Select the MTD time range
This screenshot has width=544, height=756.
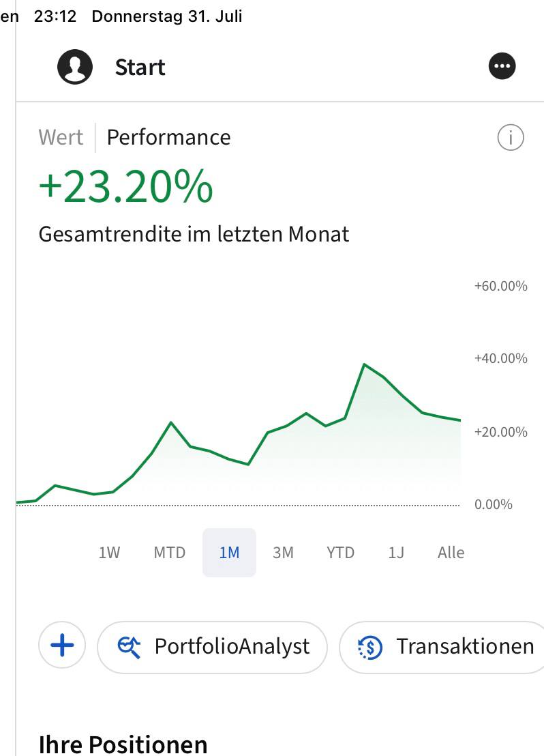169,553
